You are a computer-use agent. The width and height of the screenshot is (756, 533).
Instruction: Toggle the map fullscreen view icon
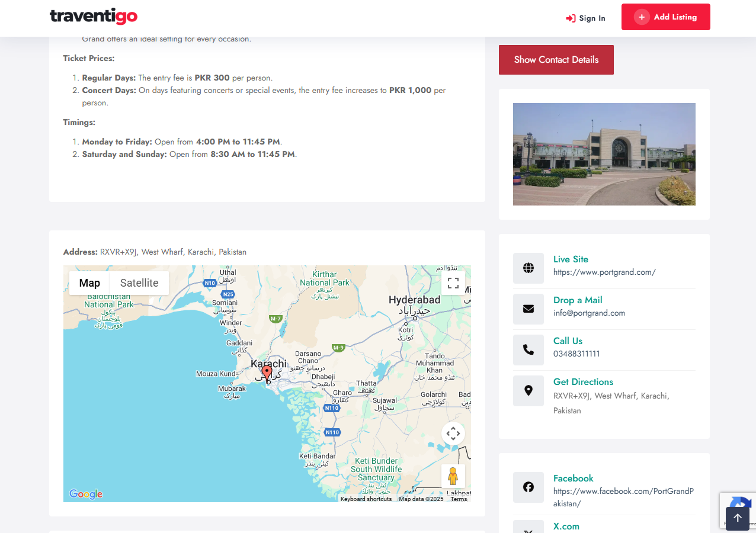[453, 282]
